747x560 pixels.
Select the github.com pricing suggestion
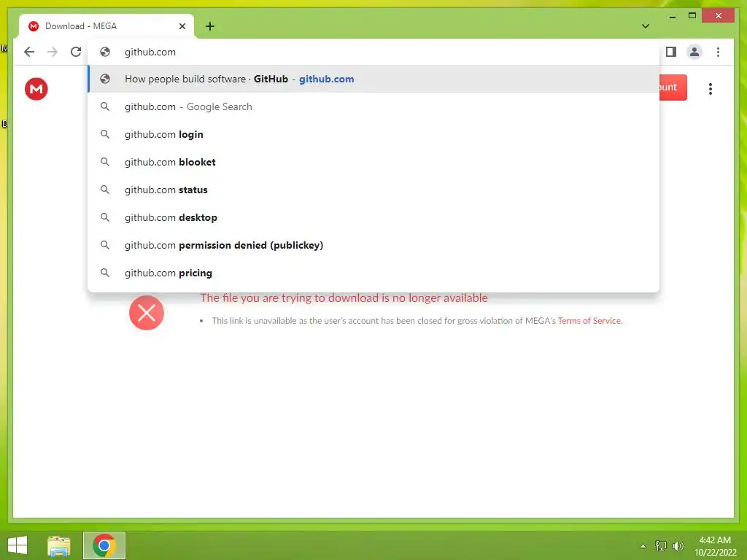[373, 273]
